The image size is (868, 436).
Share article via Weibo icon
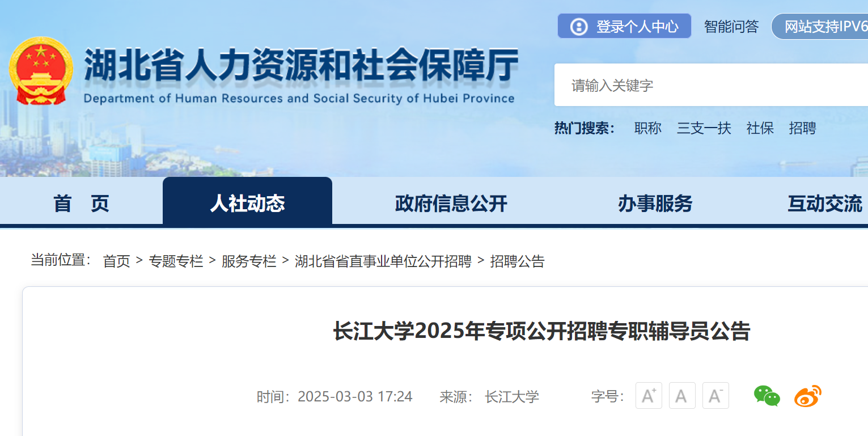(808, 396)
